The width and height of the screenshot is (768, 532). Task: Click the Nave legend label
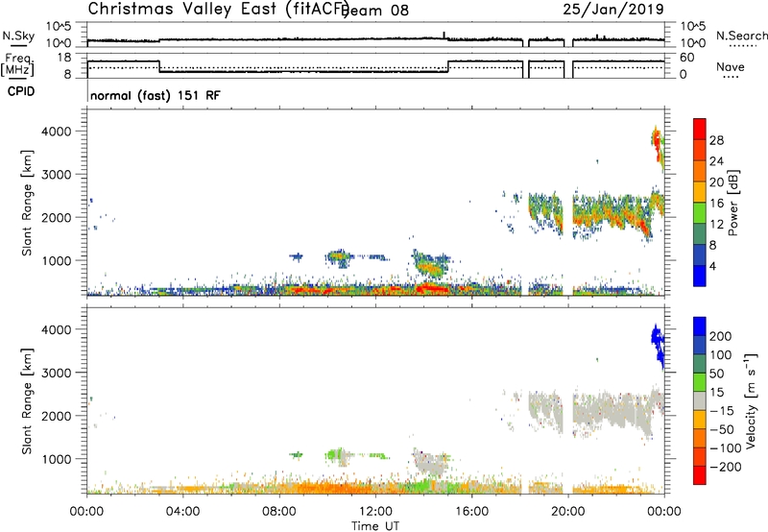(731, 67)
